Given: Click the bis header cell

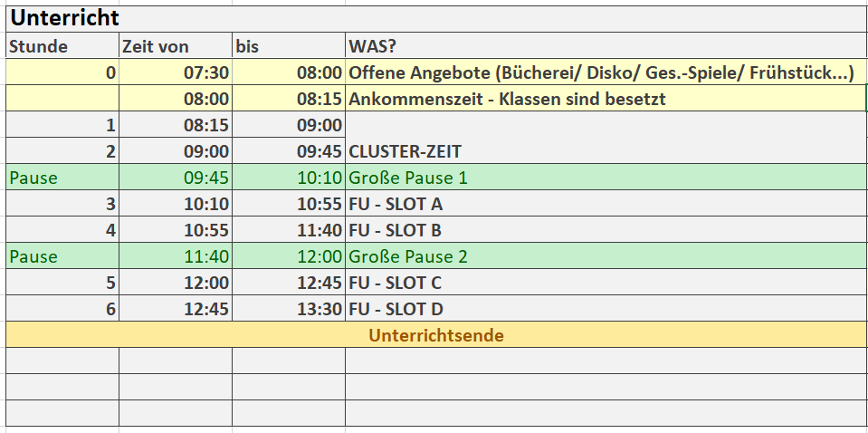Looking at the screenshot, I should click(x=288, y=46).
